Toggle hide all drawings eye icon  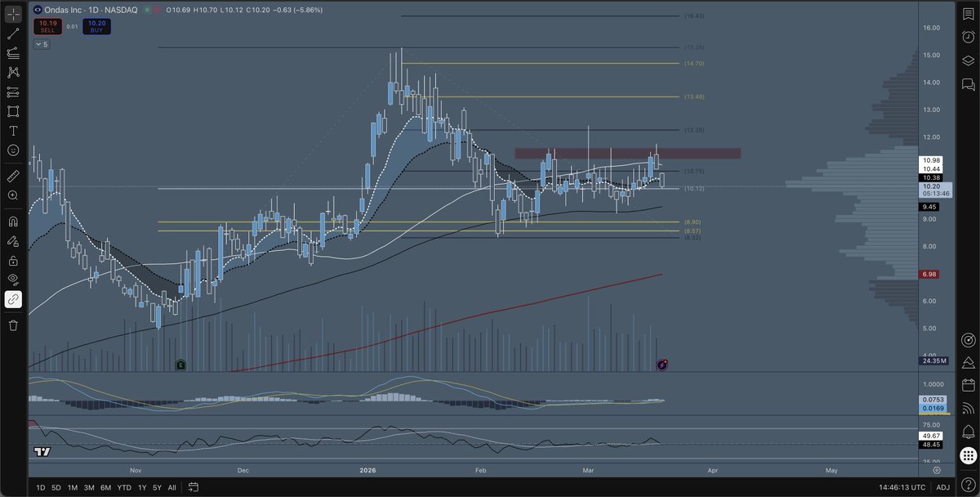13,280
